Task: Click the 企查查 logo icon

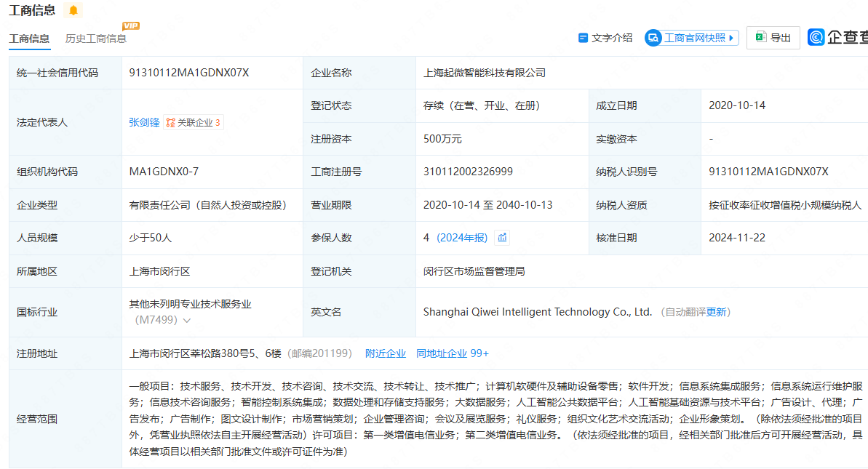Action: click(x=816, y=38)
